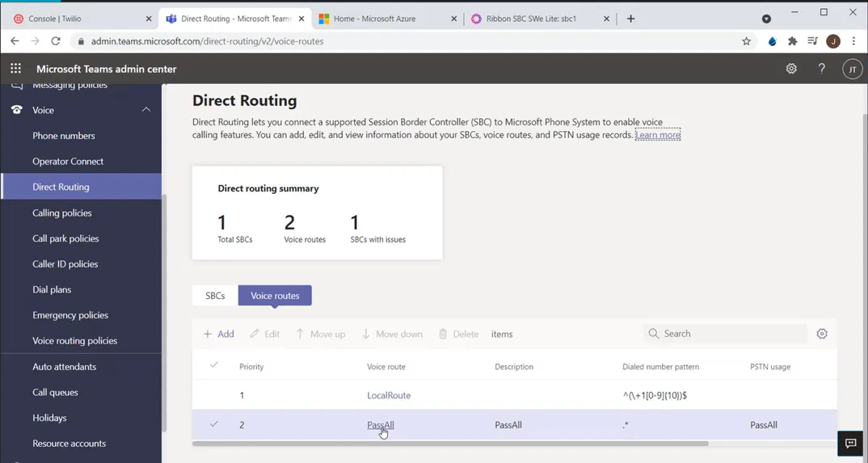Open browser extensions puzzle icon
The width and height of the screenshot is (868, 463).
792,41
